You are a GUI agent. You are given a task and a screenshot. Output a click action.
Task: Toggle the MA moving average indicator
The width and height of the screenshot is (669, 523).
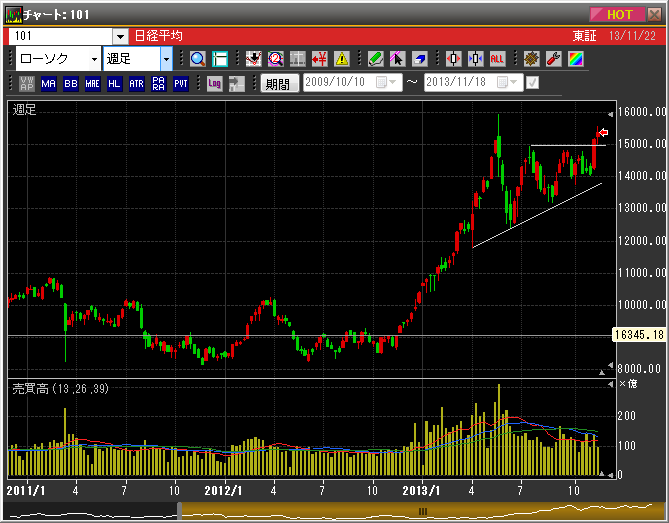[x=48, y=84]
